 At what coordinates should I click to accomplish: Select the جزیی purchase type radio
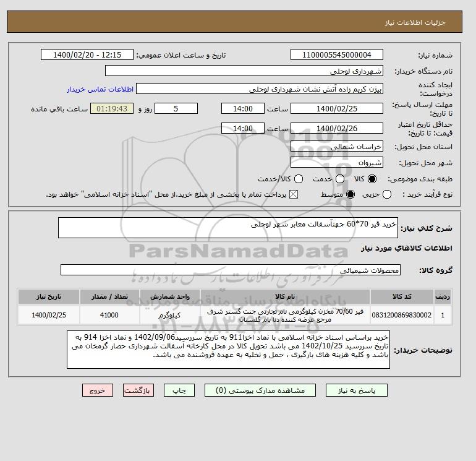click(x=387, y=194)
